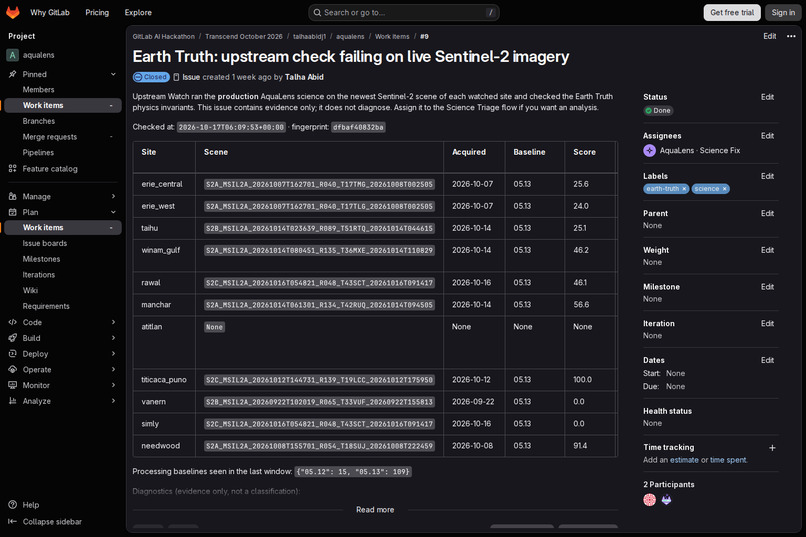806x537 pixels.
Task: Expand the Code section chevron
Action: tap(113, 322)
